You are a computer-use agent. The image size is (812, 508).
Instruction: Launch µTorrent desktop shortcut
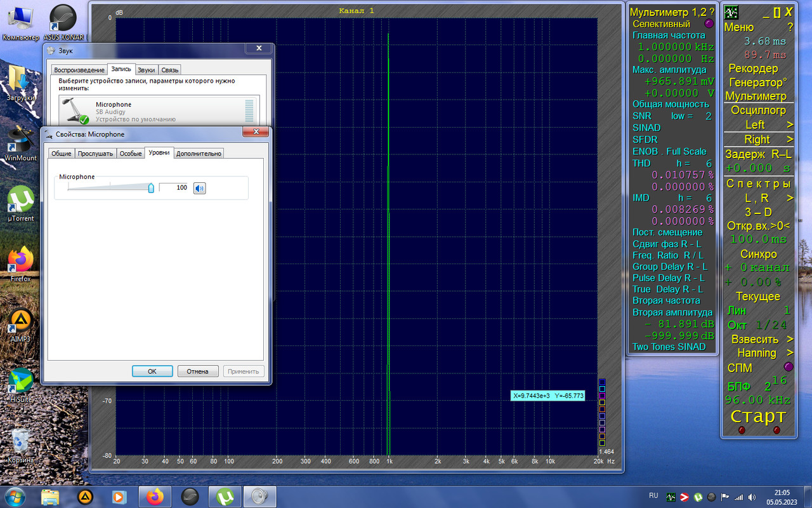click(20, 203)
